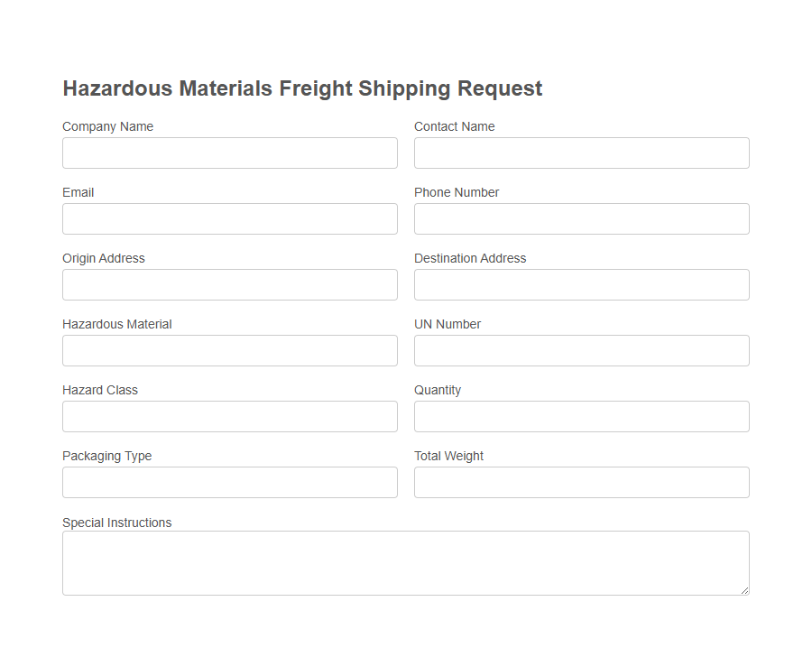Click the UN Number field

click(x=581, y=350)
